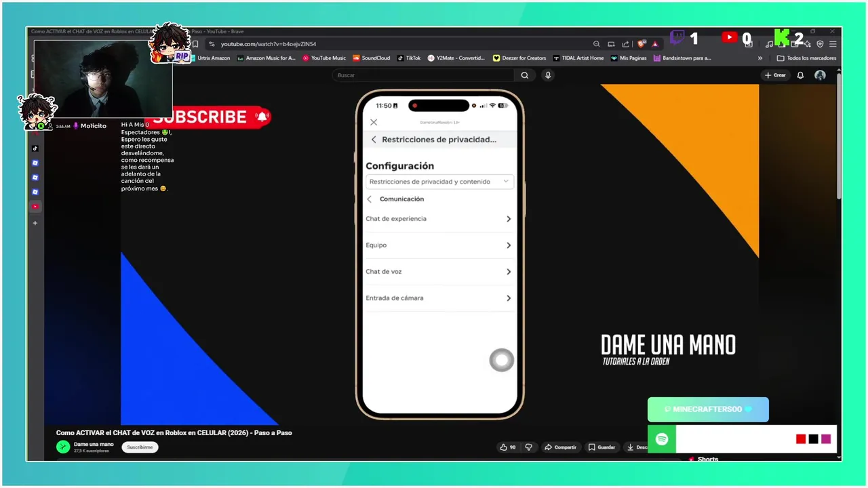Screen dimensions: 868x488
Task: Click the black color square in overlay
Action: pyautogui.click(x=813, y=439)
